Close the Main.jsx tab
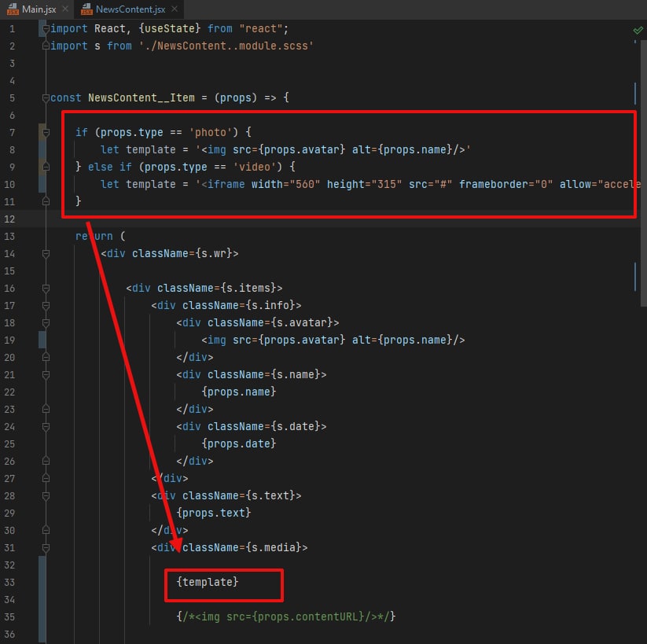This screenshot has width=647, height=644. tap(64, 9)
